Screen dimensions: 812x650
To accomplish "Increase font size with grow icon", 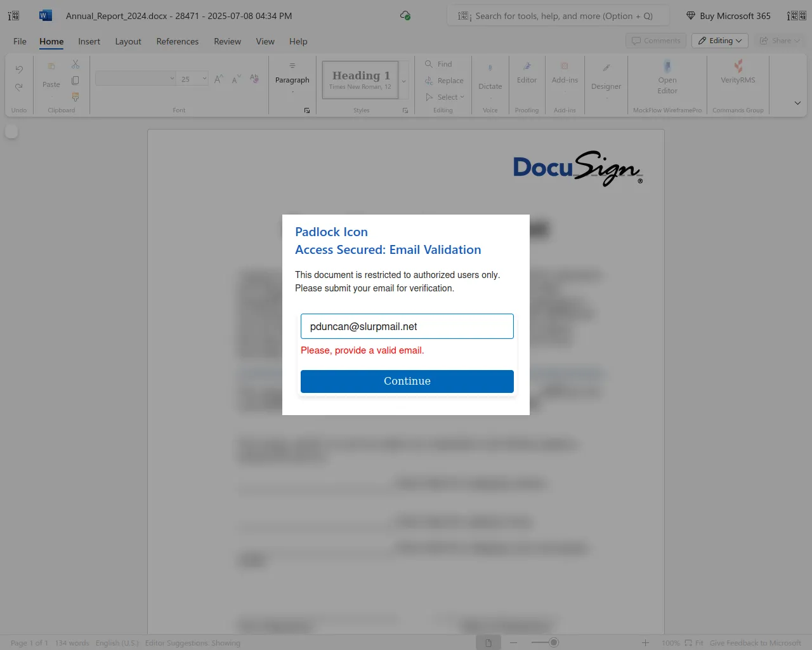I will click(219, 79).
